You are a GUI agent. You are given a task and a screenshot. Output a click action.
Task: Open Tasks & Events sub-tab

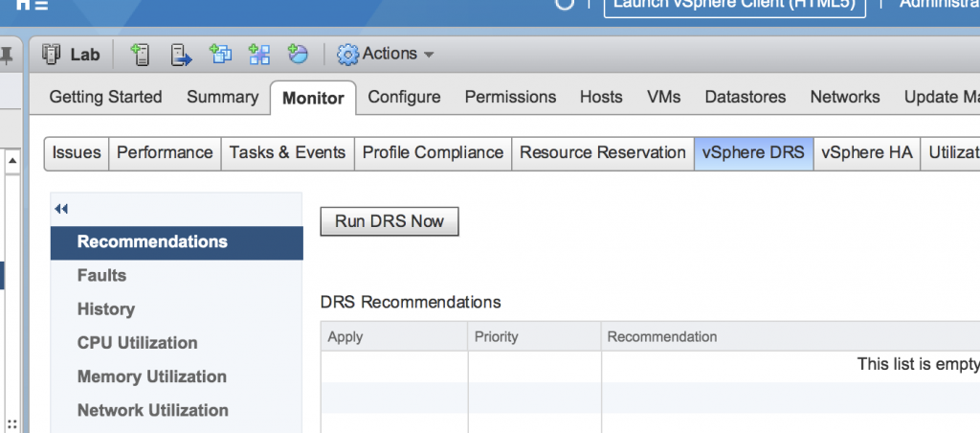287,153
